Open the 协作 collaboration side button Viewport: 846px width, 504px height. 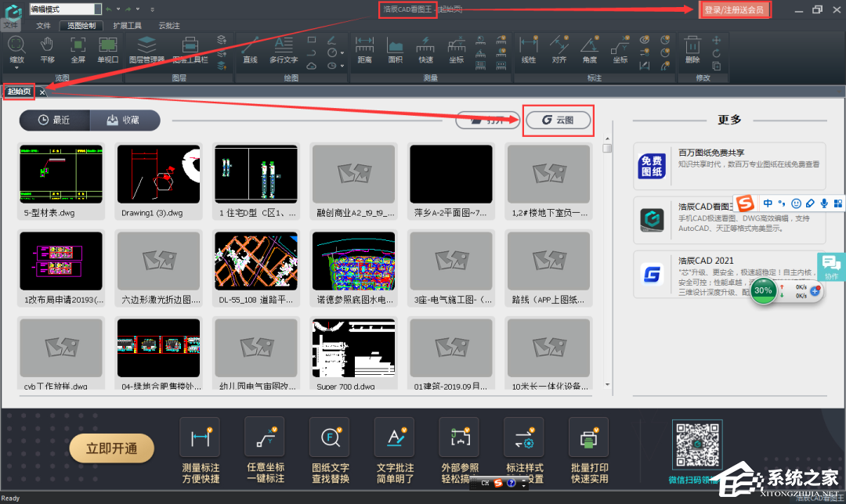[x=831, y=268]
